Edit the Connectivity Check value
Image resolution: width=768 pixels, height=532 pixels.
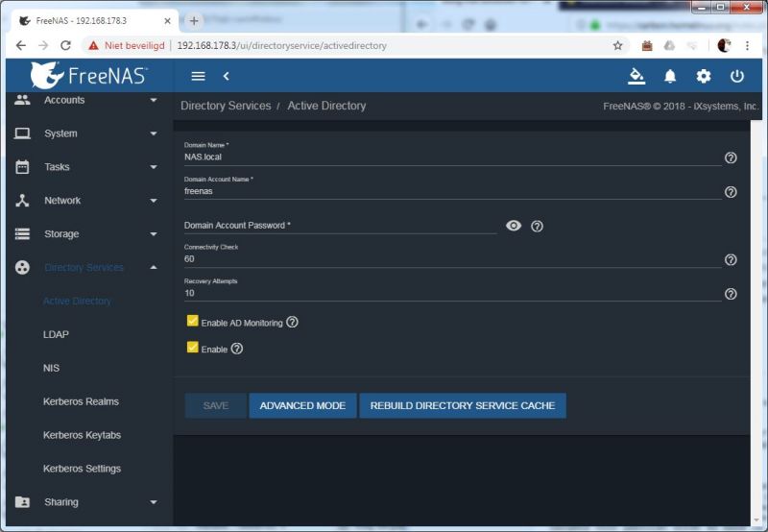click(x=452, y=258)
